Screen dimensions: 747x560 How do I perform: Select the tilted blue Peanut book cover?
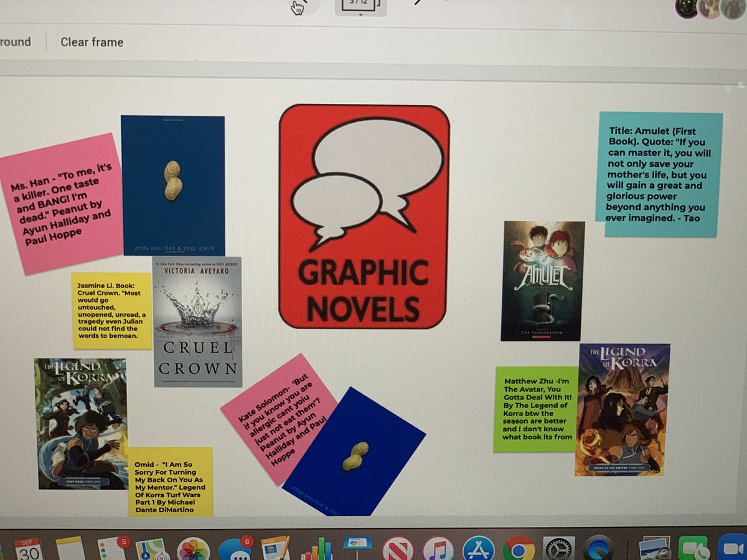tap(354, 452)
